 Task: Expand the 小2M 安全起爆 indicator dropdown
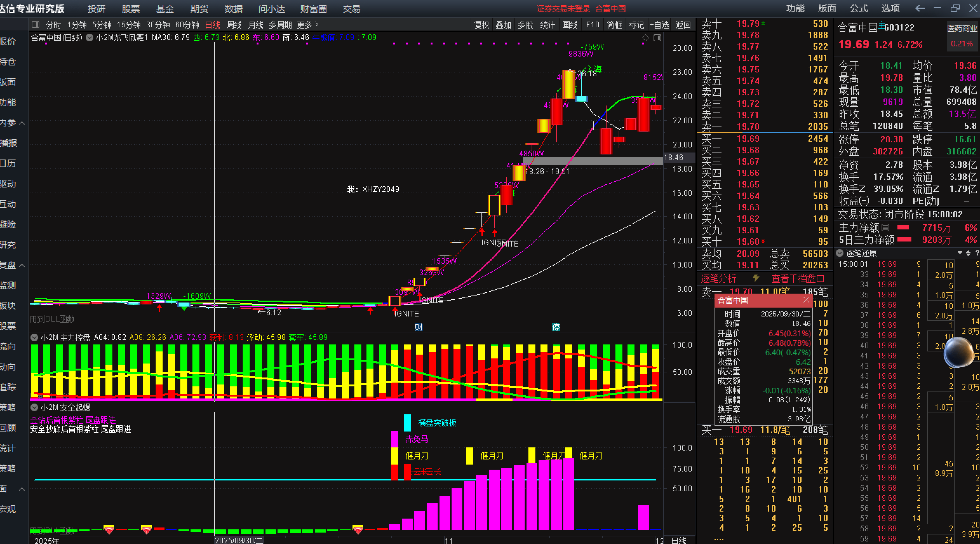[34, 407]
